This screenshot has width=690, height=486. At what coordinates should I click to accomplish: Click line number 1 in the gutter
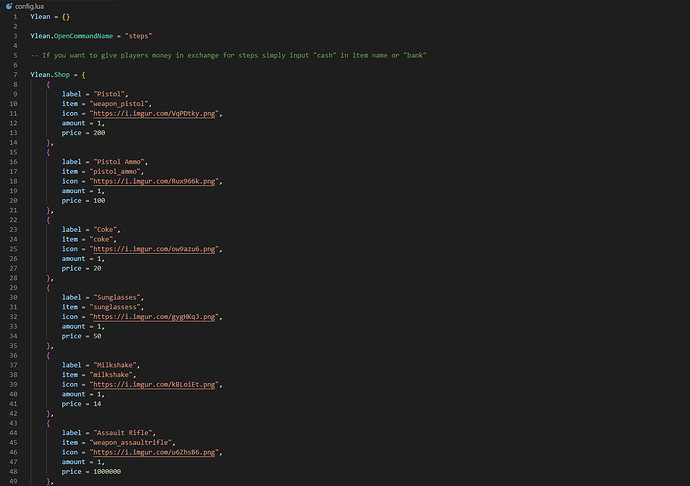point(11,17)
